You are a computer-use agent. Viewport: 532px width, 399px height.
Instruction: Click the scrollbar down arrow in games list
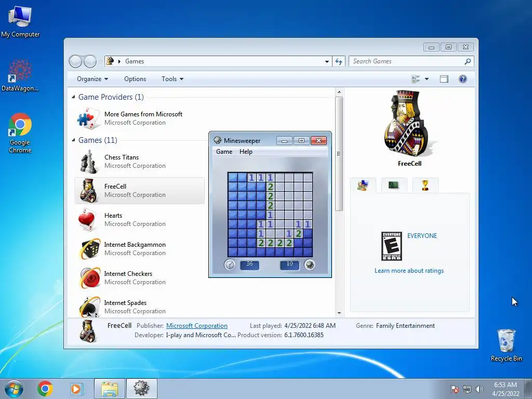click(x=339, y=313)
